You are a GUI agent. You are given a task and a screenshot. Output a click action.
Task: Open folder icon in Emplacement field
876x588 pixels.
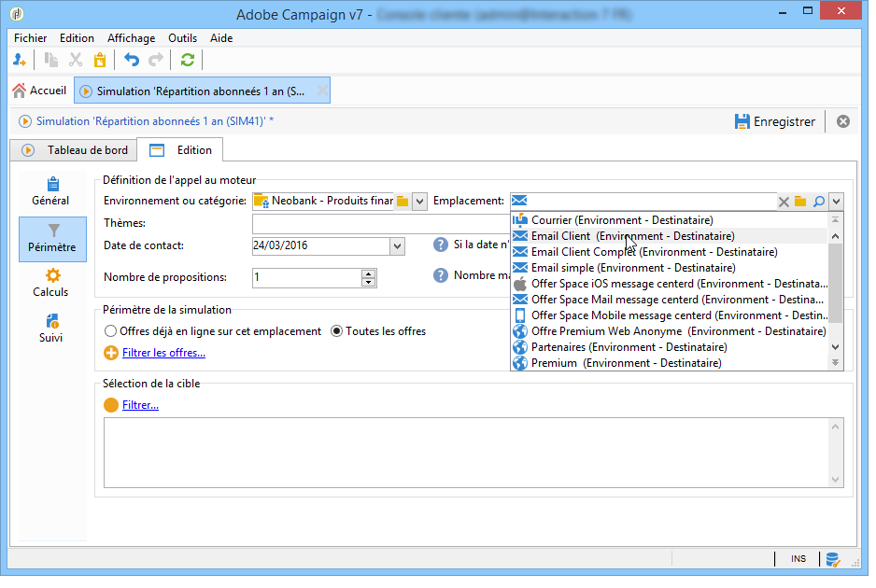[x=800, y=202]
